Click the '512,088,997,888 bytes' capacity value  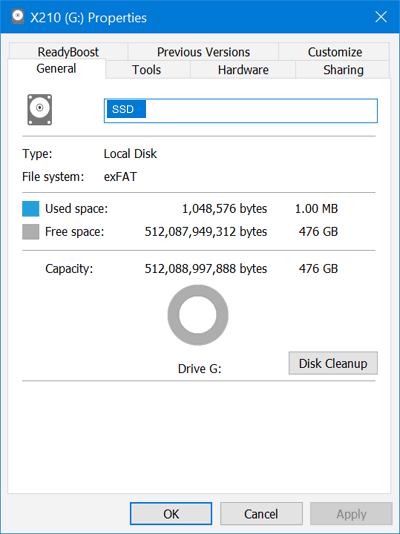coord(206,269)
